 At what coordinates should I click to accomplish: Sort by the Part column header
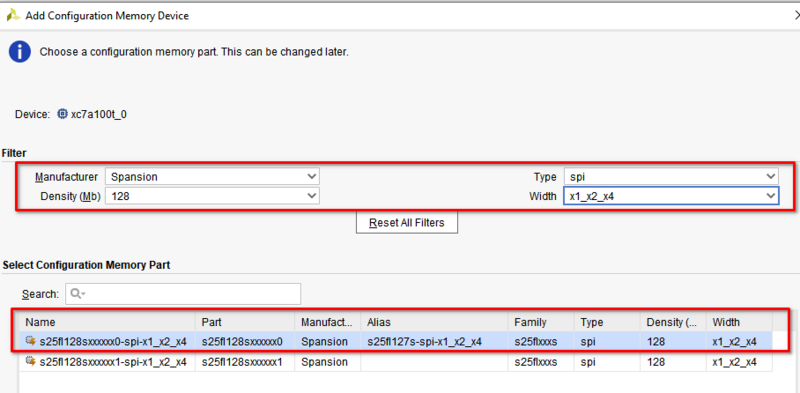click(245, 322)
